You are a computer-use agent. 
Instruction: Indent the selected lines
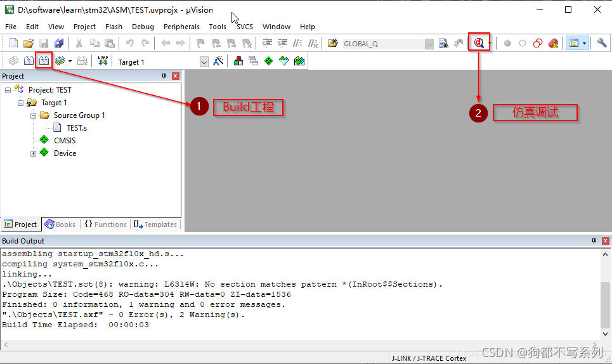[267, 43]
